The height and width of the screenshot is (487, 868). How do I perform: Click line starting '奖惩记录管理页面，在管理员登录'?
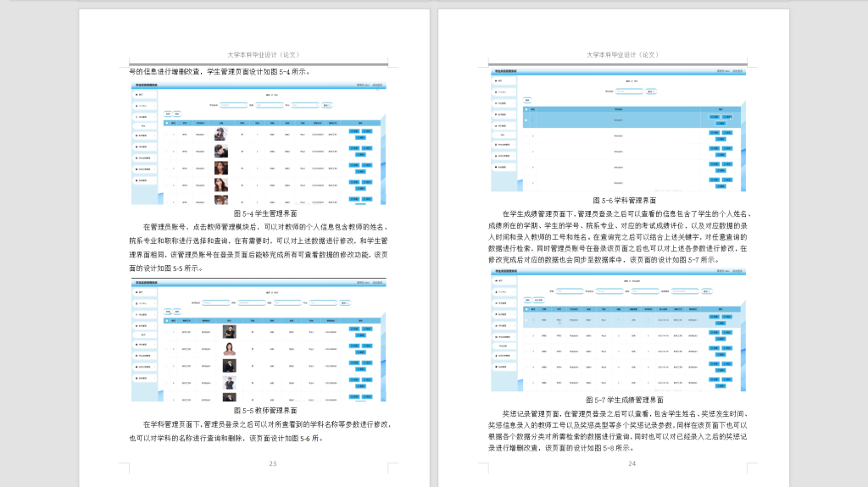(626, 413)
